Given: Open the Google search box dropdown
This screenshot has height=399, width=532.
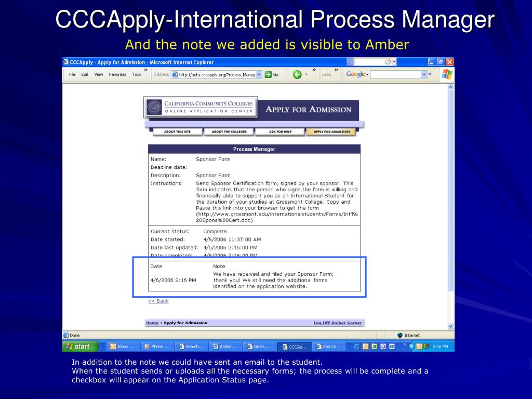Looking at the screenshot, I should click(x=424, y=74).
